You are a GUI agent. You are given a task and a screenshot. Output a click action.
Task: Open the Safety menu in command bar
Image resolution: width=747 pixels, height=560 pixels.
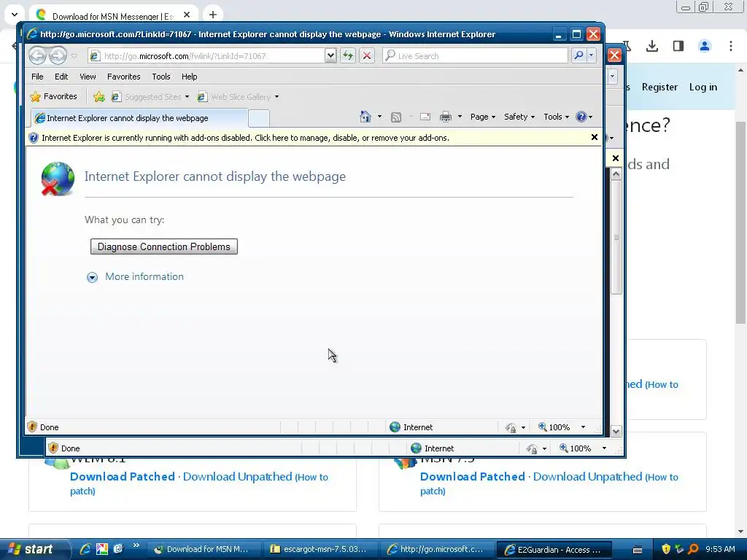(519, 117)
